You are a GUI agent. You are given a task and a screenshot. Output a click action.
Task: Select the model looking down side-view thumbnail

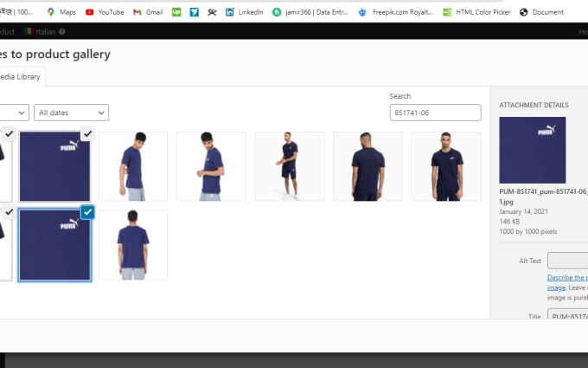[x=133, y=167]
